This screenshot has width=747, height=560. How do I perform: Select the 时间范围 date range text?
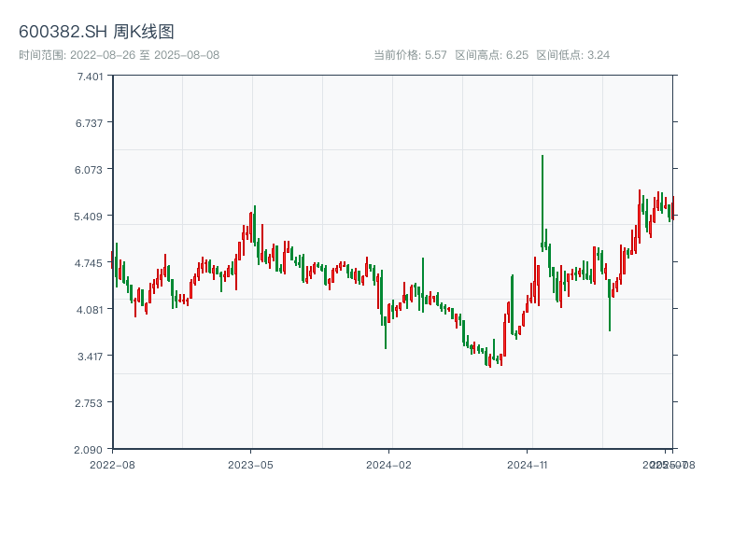click(x=119, y=55)
